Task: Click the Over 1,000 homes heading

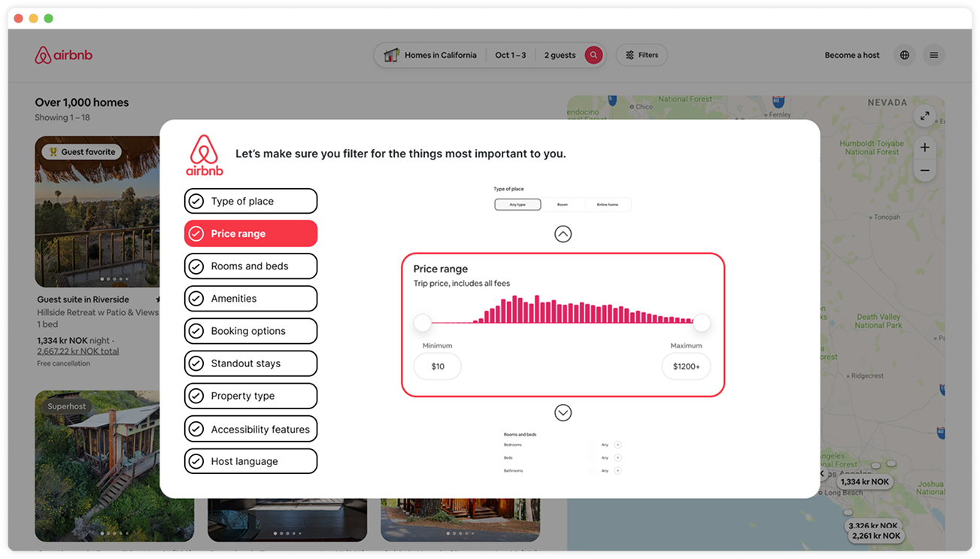Action: click(x=81, y=102)
